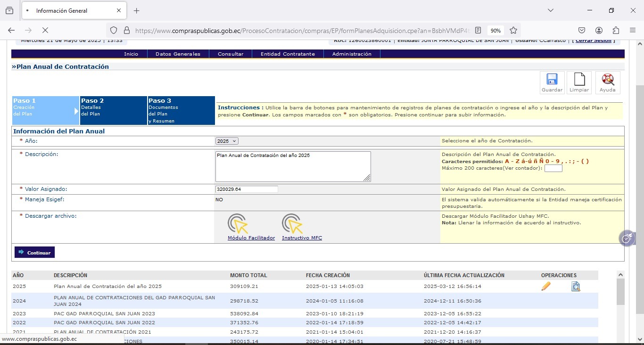Click the pencil edit icon for 2025 plan

[x=546, y=286]
